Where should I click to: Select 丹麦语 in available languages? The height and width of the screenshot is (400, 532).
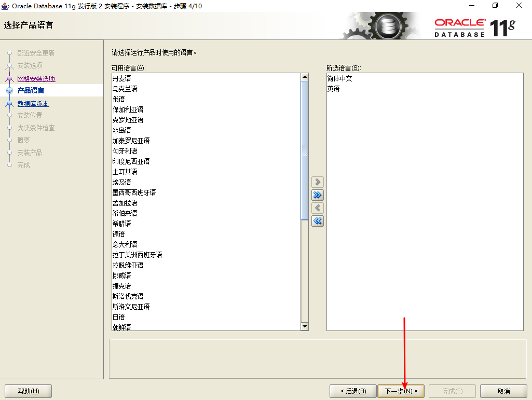206,78
